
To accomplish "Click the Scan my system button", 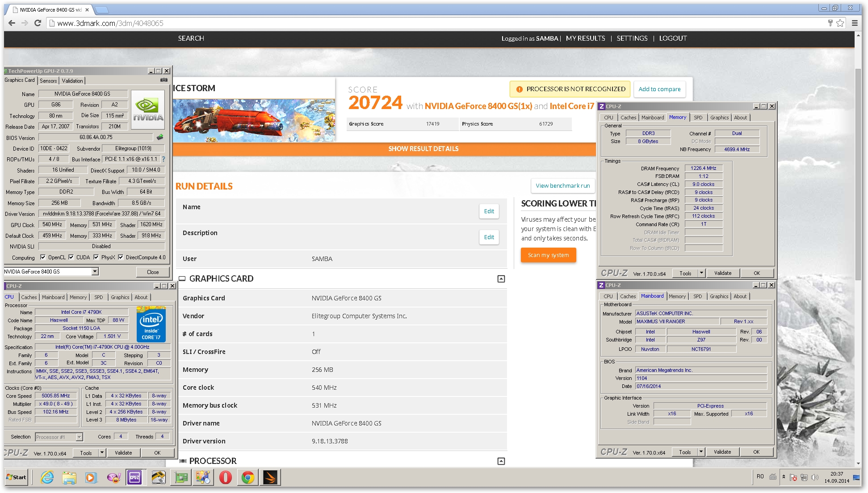I will point(548,255).
